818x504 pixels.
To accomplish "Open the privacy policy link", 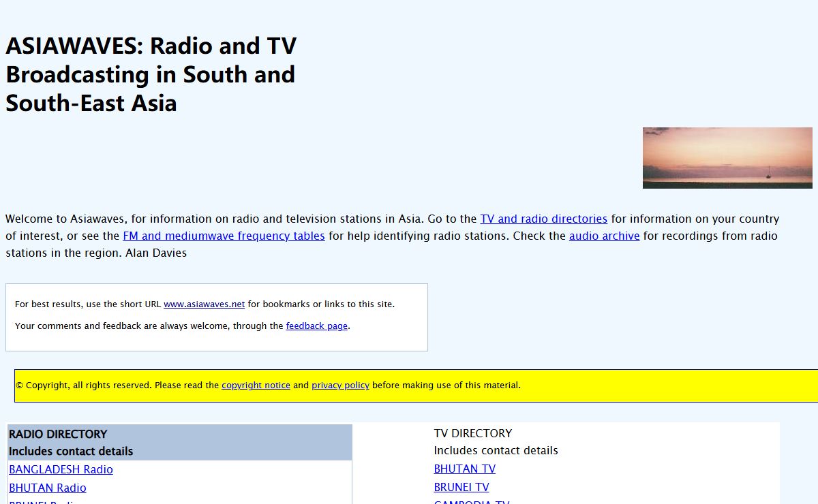I will pyautogui.click(x=340, y=385).
